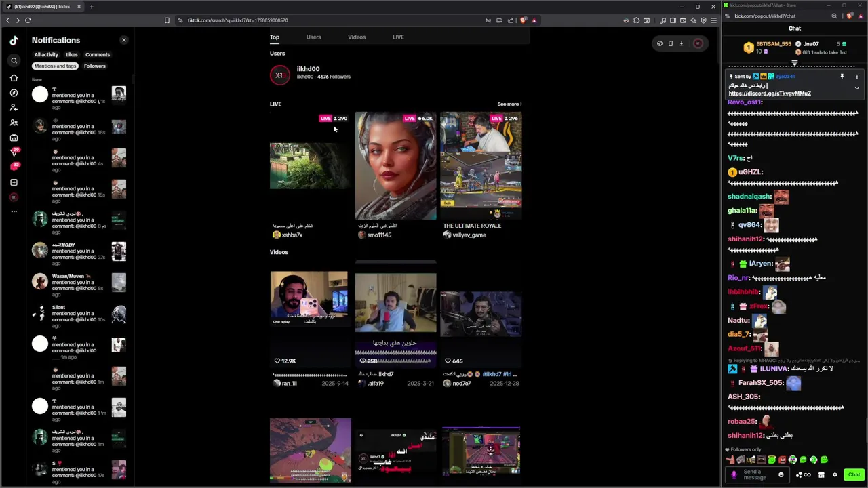Filter notifications by Likes

[72, 54]
